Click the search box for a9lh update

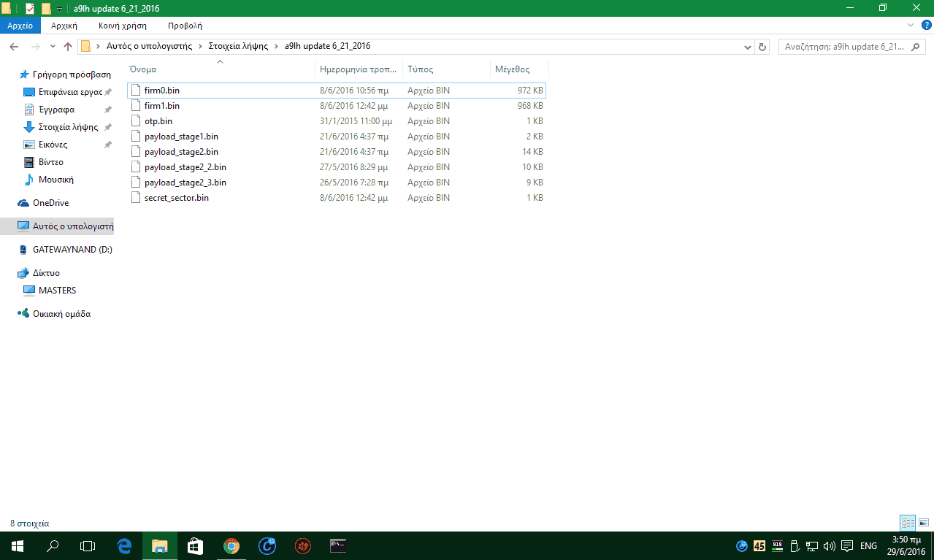pyautogui.click(x=843, y=46)
